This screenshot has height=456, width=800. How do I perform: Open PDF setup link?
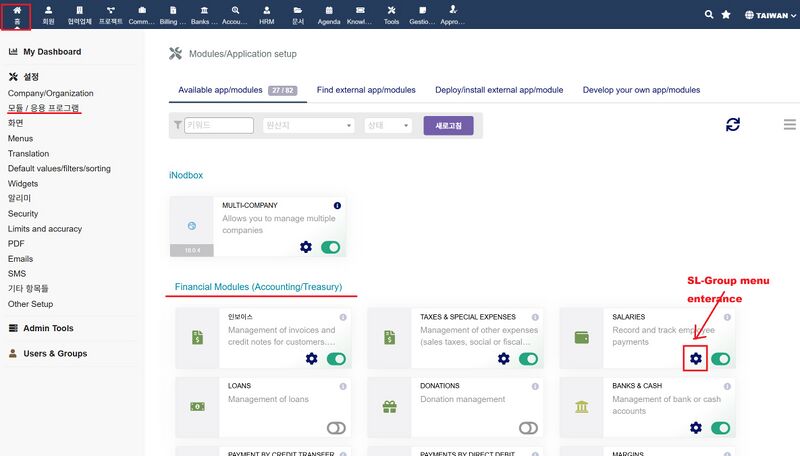point(16,244)
